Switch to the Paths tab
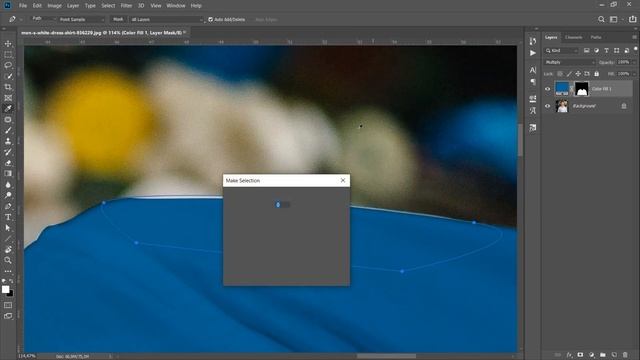 [596, 37]
